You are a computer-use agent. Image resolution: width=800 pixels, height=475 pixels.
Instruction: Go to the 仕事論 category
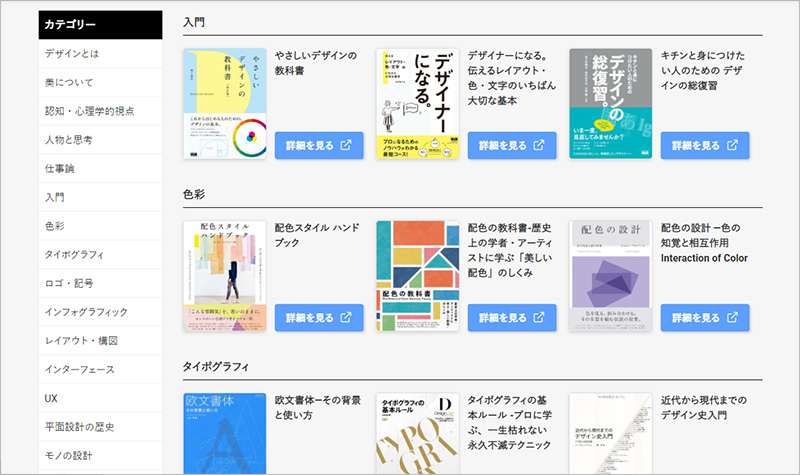(101, 168)
